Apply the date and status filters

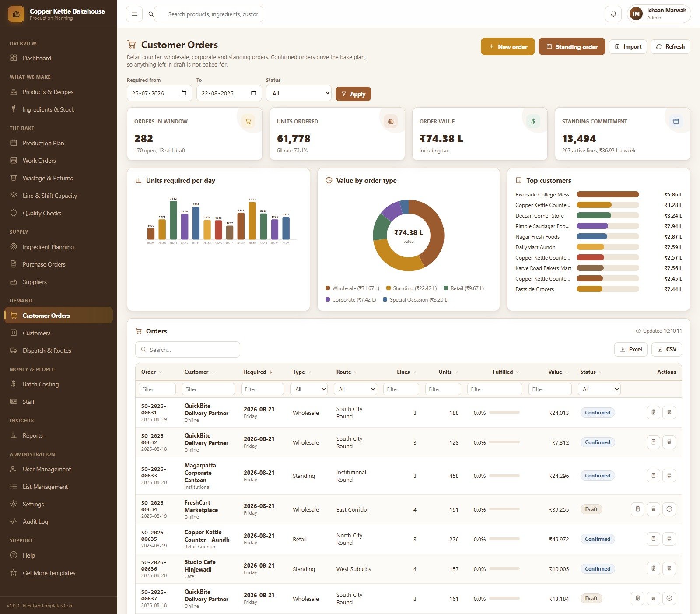[x=353, y=94]
